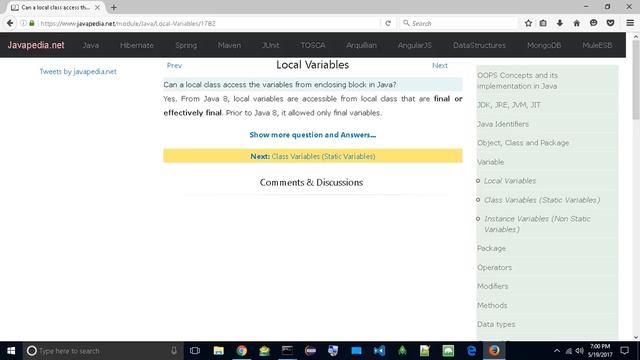Open the Java menu in navbar
Image resolution: width=640 pixels, height=360 pixels.
coord(91,45)
